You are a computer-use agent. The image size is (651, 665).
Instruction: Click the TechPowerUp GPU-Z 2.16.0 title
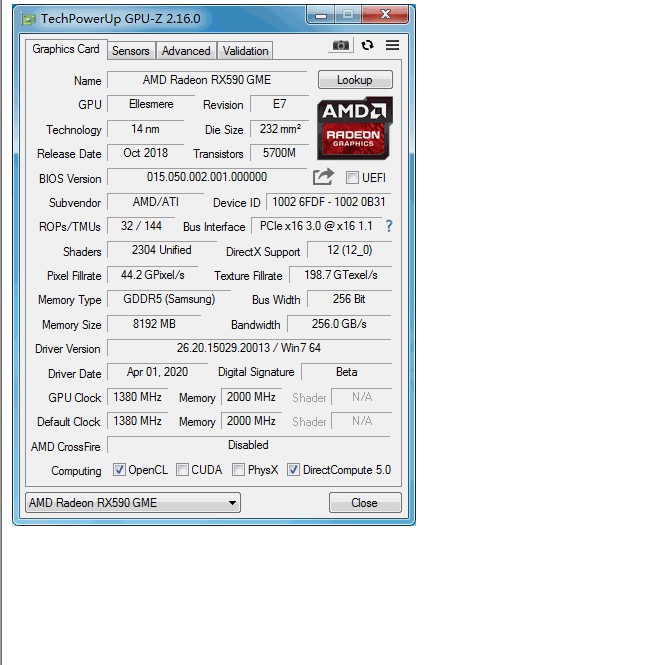120,19
